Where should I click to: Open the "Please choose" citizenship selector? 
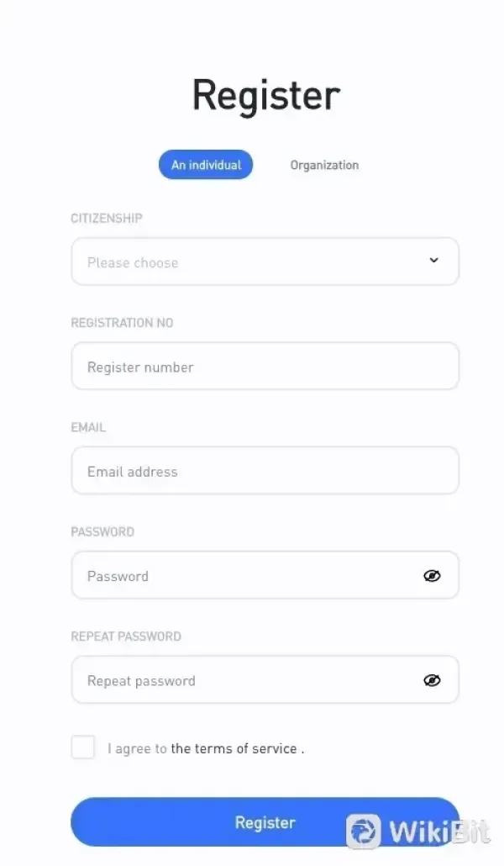(252, 261)
